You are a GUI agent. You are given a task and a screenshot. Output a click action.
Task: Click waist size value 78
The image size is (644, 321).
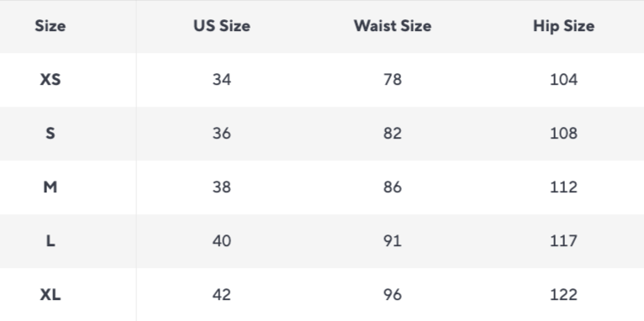tap(393, 80)
